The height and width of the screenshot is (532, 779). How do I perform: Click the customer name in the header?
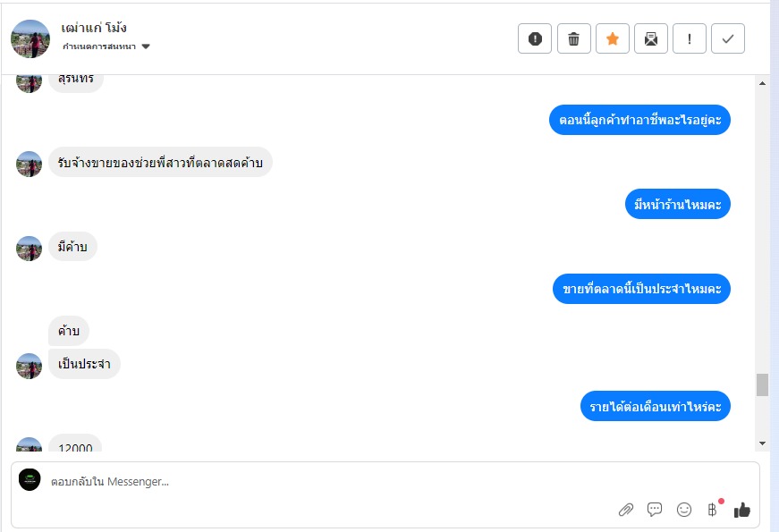(x=94, y=28)
